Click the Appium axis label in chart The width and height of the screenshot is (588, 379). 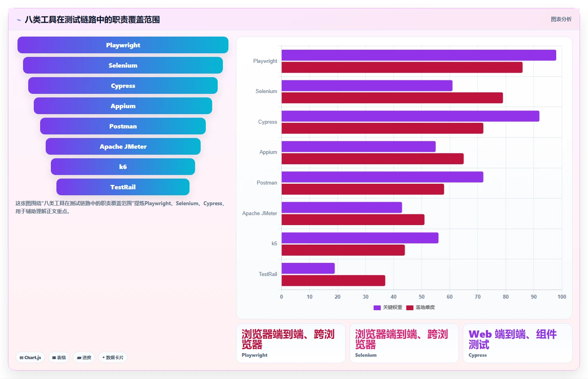tap(268, 152)
